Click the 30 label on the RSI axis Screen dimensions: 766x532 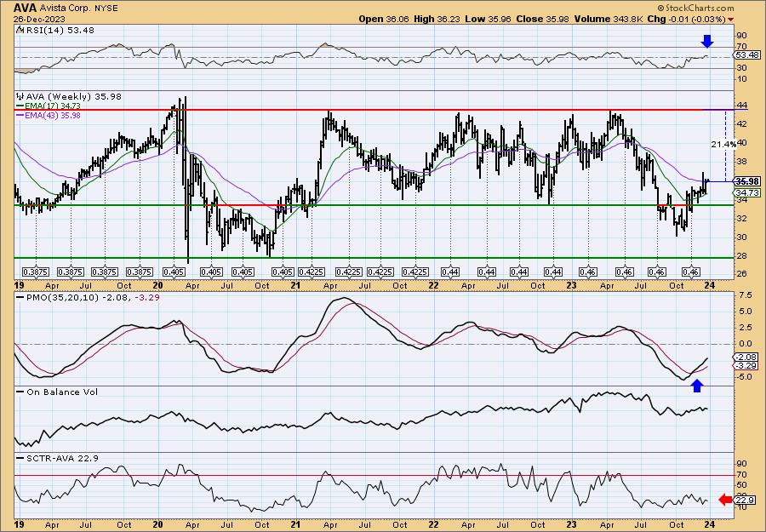tap(741, 67)
